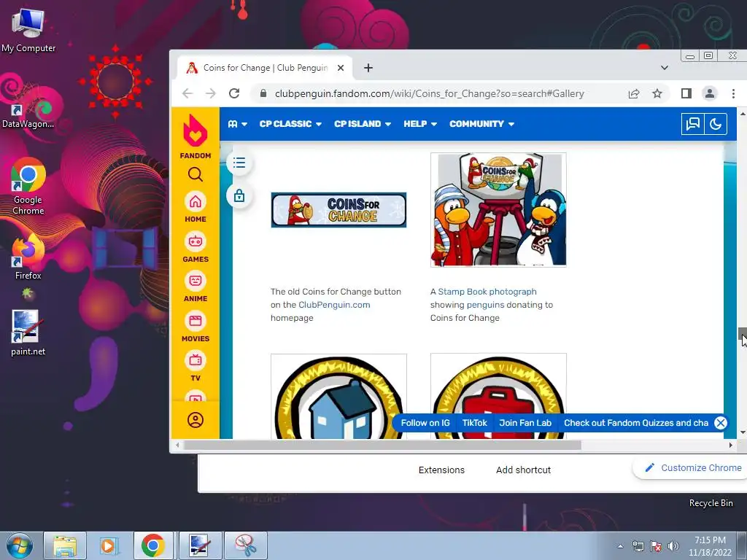Open Check out Fandom Quizzes link
This screenshot has width=747, height=560.
pos(636,423)
